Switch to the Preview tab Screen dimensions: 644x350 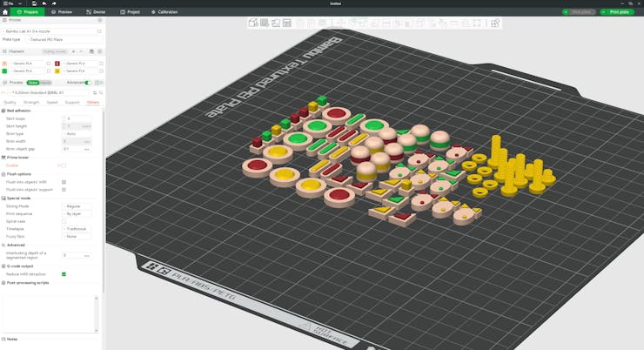pyautogui.click(x=62, y=12)
